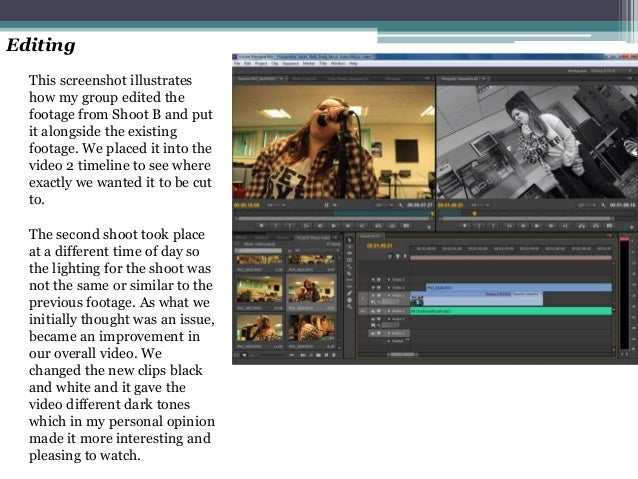
Task: Collapse the Audio 2 track
Action: [389, 319]
